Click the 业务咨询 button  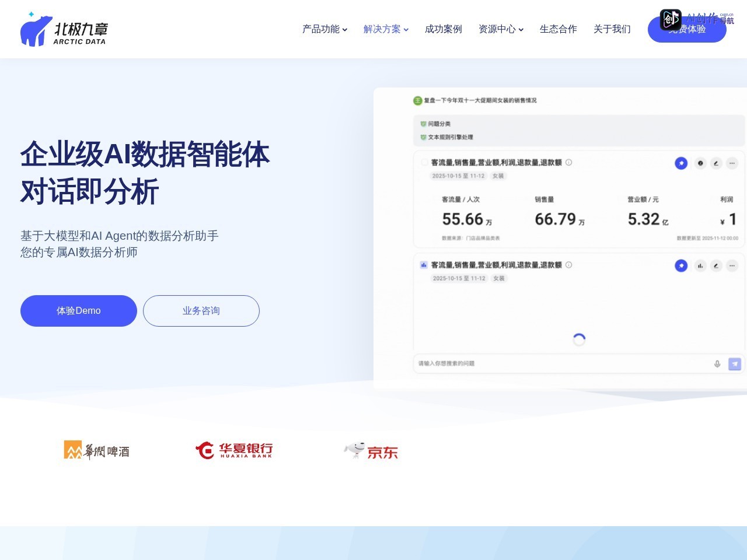201,311
